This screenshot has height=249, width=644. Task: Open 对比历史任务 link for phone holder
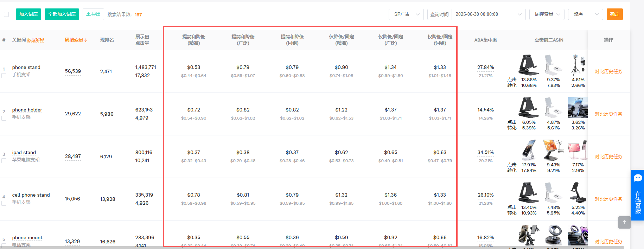[608, 114]
